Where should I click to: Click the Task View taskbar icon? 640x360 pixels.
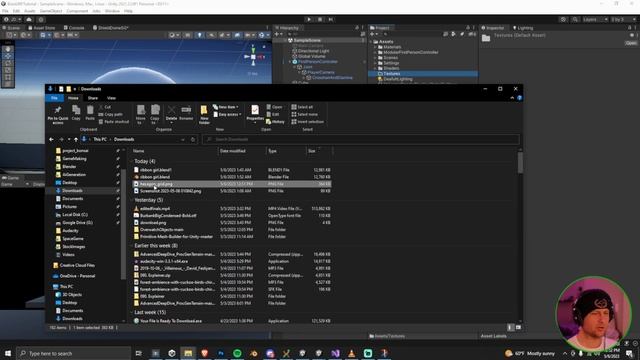pos(139,353)
